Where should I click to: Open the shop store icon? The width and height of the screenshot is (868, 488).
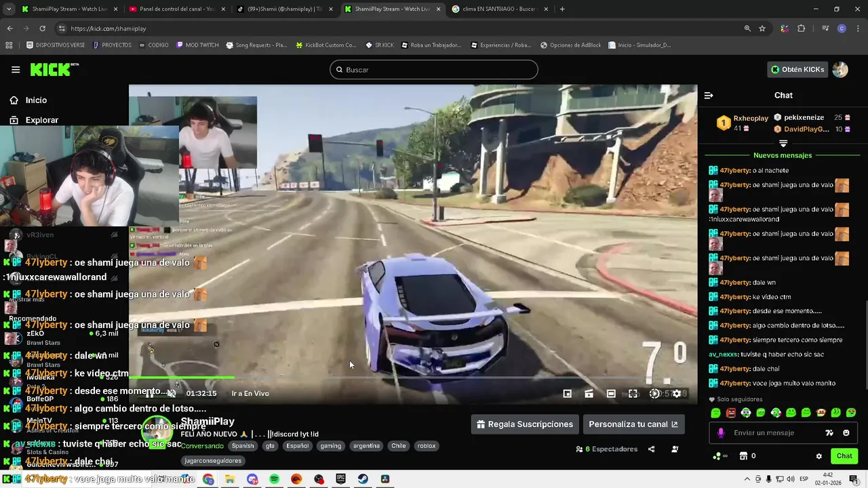pyautogui.click(x=743, y=456)
